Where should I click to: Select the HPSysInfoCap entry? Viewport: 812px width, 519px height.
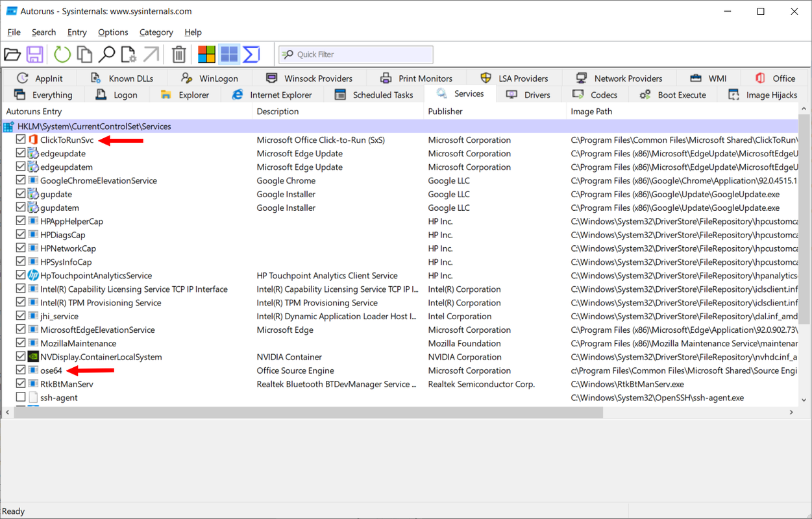[66, 262]
